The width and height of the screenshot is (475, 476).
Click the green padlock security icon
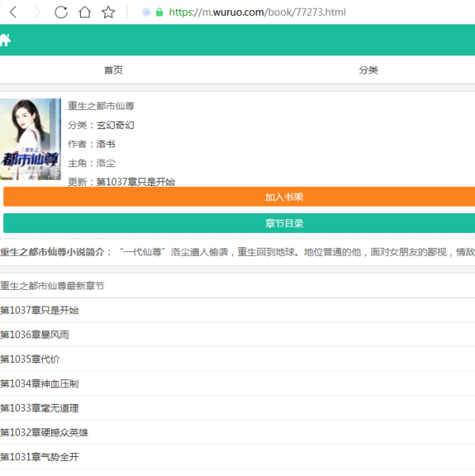point(160,13)
